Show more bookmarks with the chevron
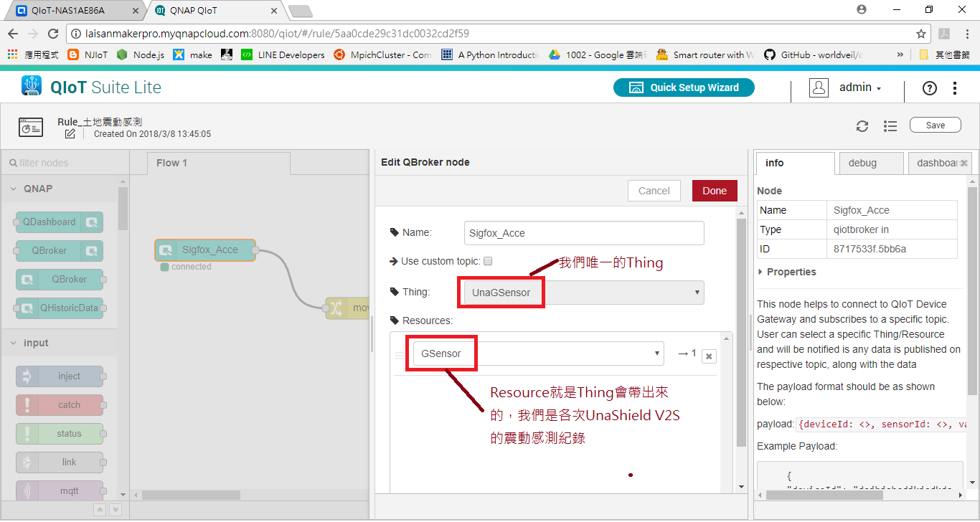This screenshot has height=522, width=980. click(x=900, y=54)
